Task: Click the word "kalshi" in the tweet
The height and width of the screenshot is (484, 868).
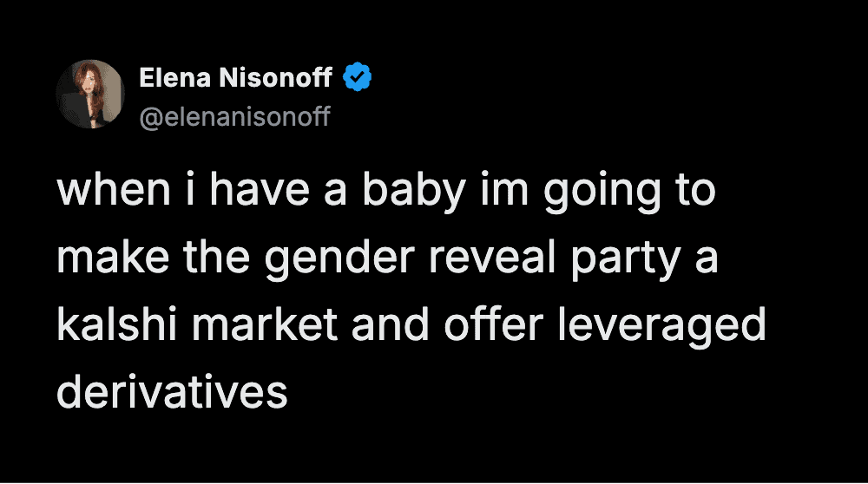Action: [x=112, y=326]
